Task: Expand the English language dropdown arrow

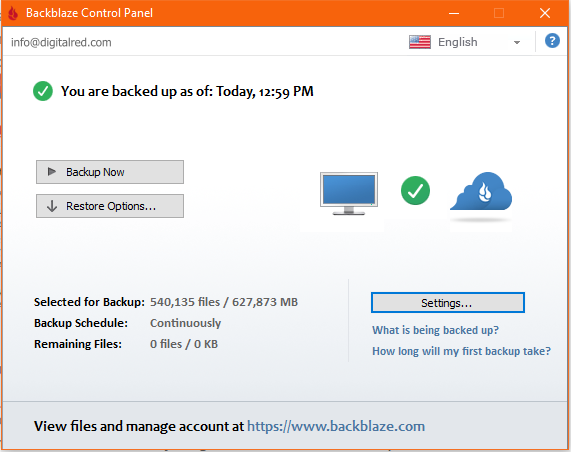Action: click(516, 43)
